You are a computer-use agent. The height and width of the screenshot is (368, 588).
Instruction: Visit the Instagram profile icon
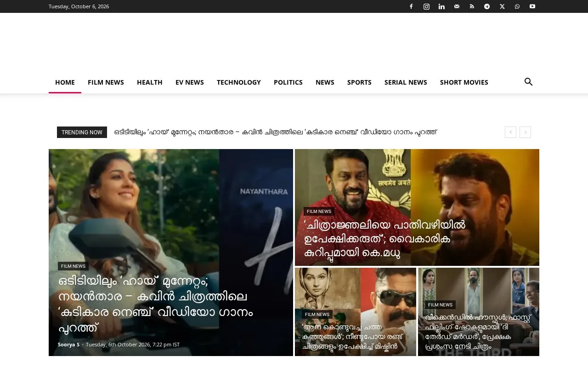[426, 6]
